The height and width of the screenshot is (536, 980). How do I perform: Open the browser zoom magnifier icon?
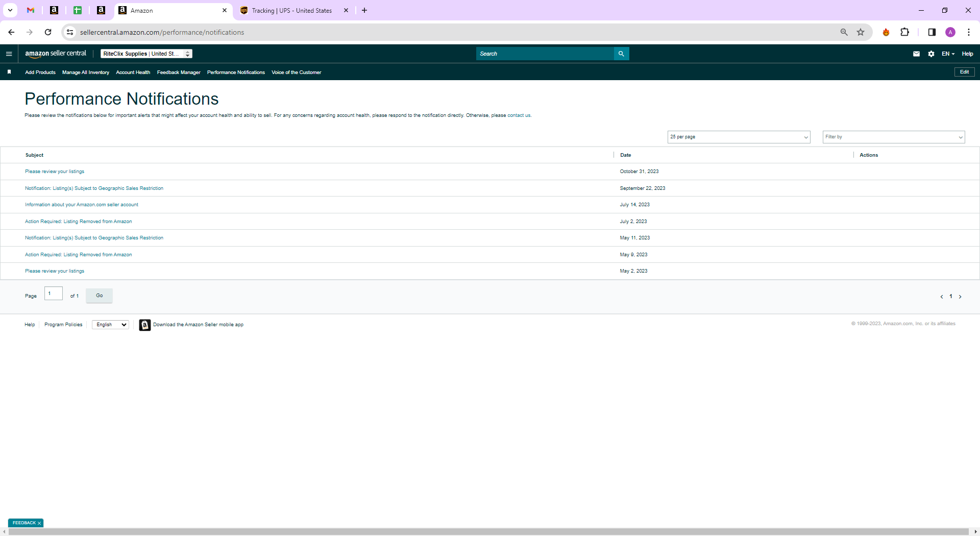[x=844, y=32]
